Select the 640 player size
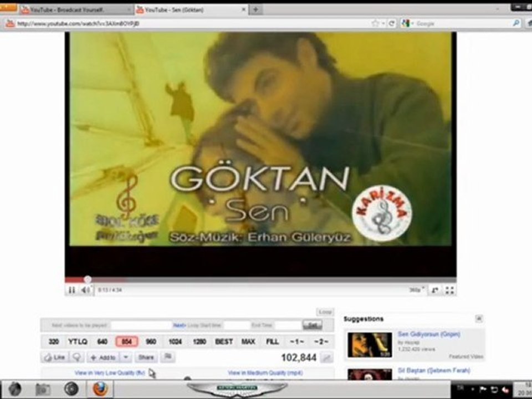The image size is (532, 399). [102, 342]
